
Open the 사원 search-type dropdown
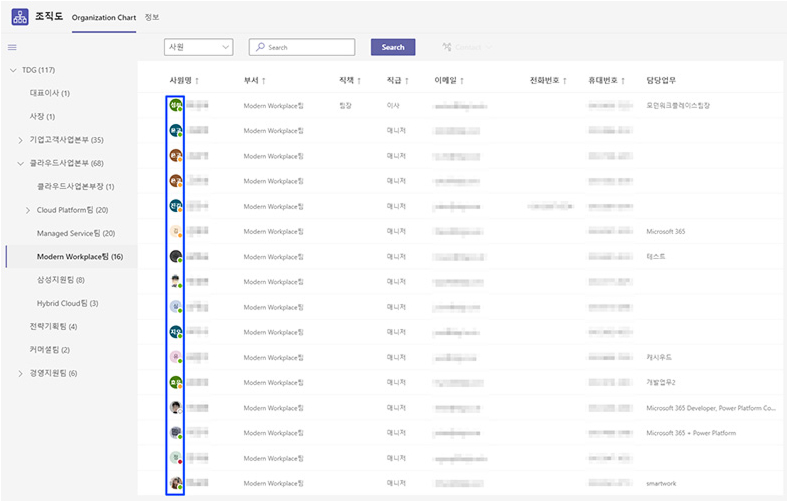(199, 47)
